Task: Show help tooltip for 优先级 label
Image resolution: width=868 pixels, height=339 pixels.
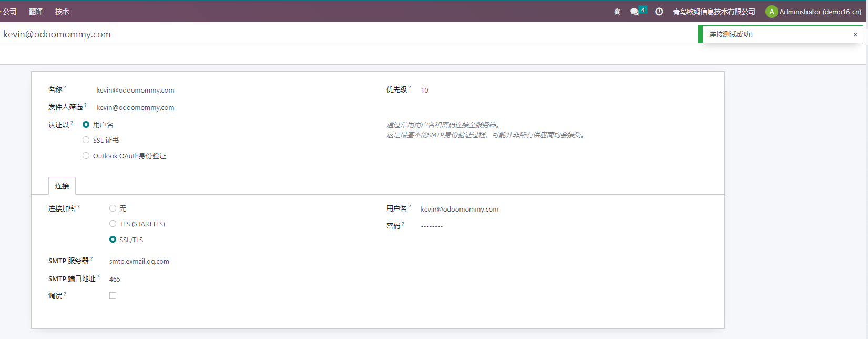Action: (x=410, y=87)
